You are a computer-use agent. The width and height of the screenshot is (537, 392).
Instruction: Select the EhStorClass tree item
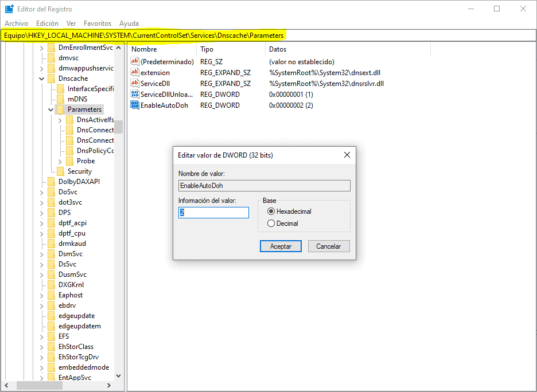(x=76, y=347)
